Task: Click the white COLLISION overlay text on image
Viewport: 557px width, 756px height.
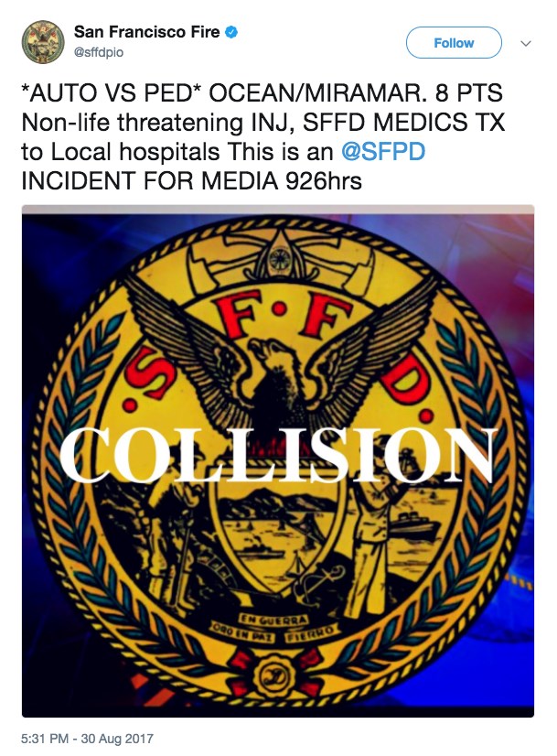Action: pyautogui.click(x=277, y=454)
